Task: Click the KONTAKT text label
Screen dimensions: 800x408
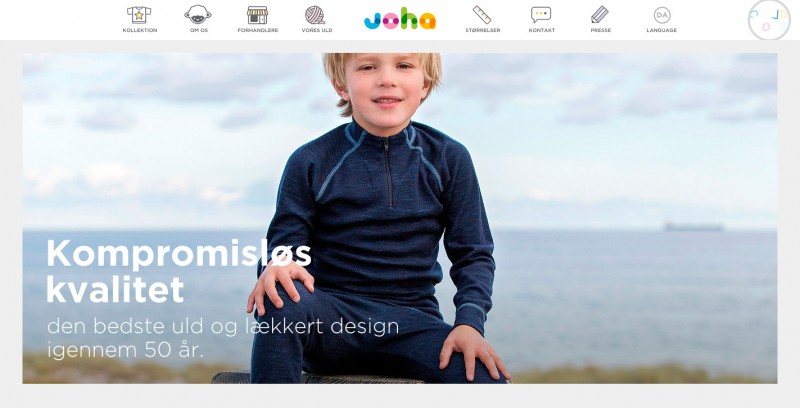Action: (542, 31)
